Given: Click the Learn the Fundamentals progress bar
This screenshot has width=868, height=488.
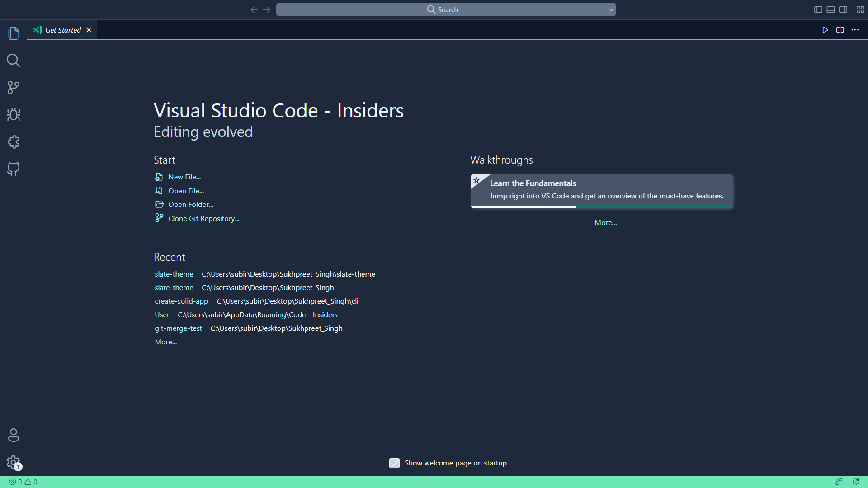Looking at the screenshot, I should tap(601, 207).
